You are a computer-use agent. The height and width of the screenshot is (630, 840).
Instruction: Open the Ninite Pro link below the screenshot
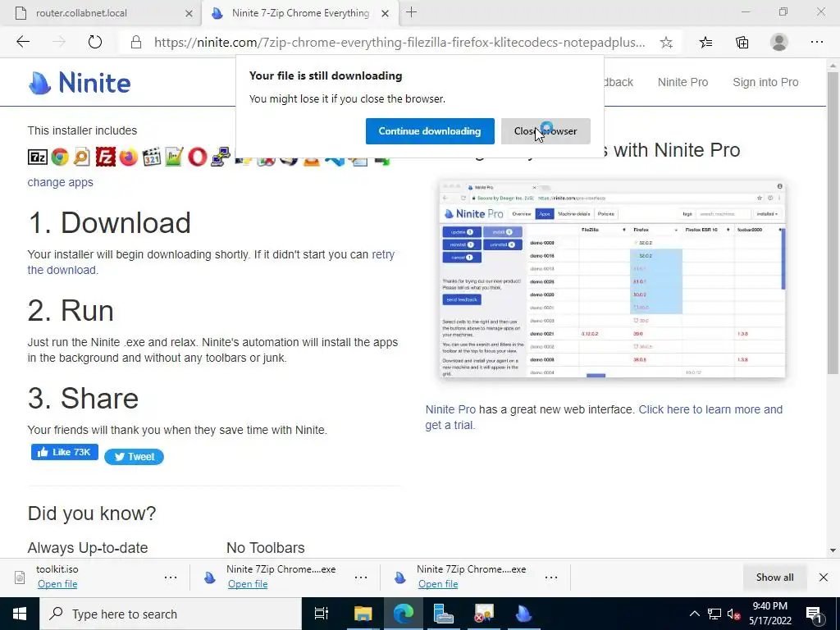pos(450,409)
